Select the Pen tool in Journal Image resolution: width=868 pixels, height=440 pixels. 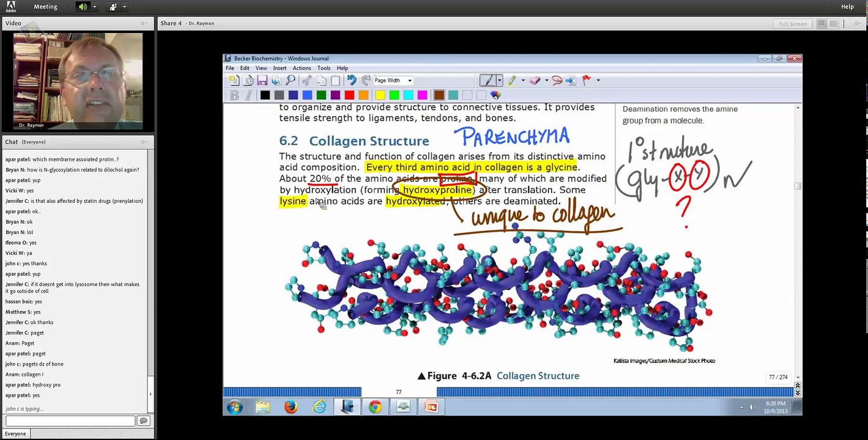(488, 80)
